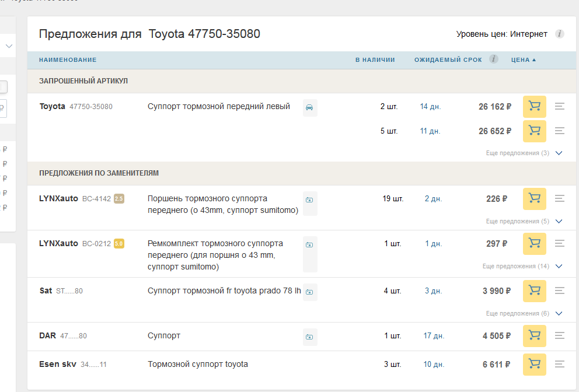Open the details menu for LYNXauto BC-4142

(x=559, y=198)
